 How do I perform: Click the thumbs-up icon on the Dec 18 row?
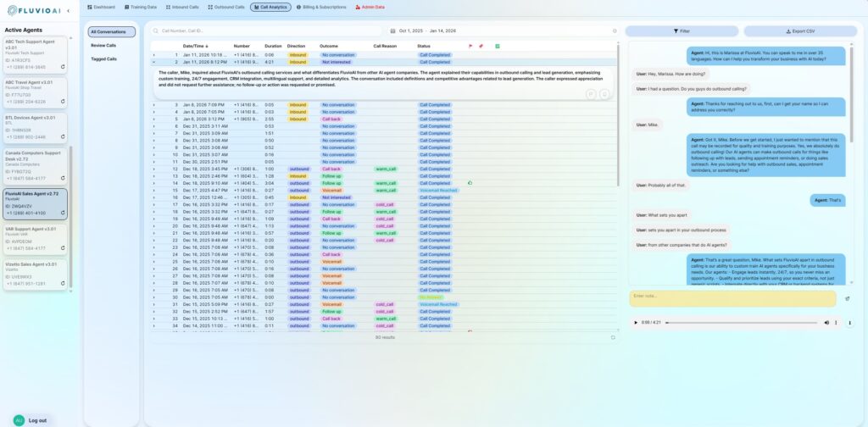pyautogui.click(x=470, y=182)
